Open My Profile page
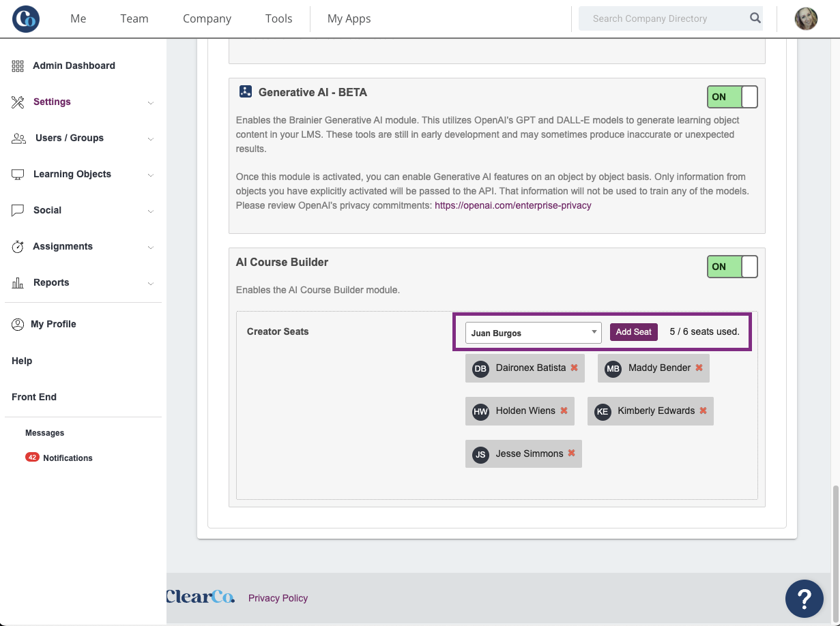Image resolution: width=840 pixels, height=626 pixels. click(x=53, y=324)
